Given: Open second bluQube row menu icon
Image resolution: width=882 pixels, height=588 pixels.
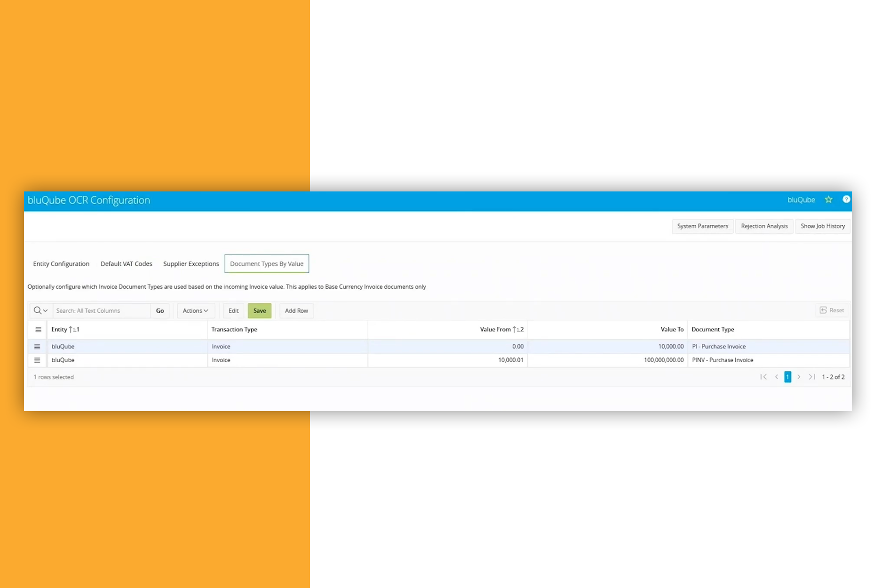Looking at the screenshot, I should (x=37, y=360).
